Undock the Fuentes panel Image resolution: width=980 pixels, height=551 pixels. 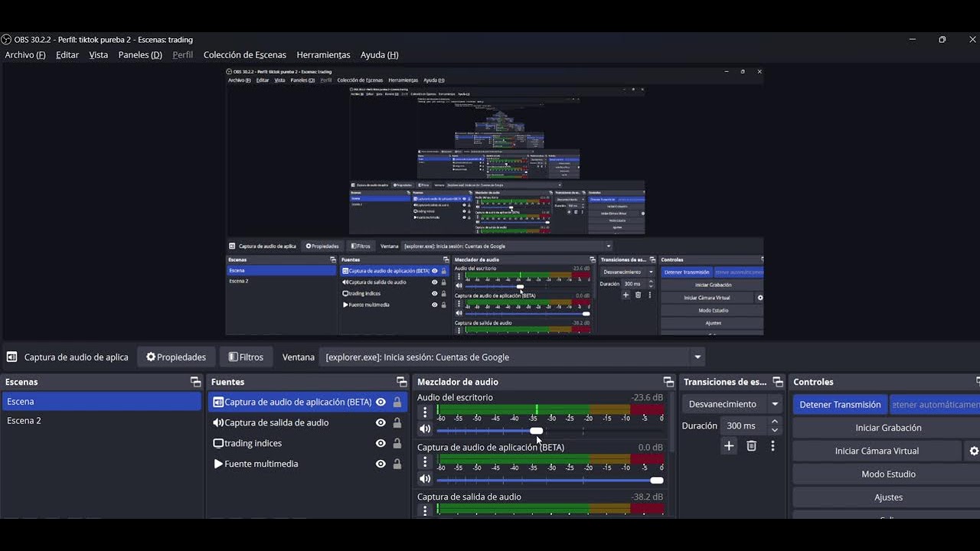click(401, 382)
